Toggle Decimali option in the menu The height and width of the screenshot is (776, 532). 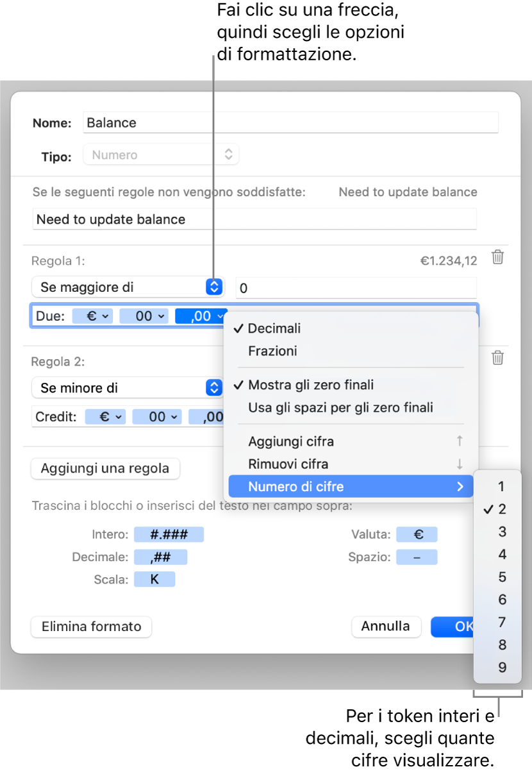click(x=274, y=328)
